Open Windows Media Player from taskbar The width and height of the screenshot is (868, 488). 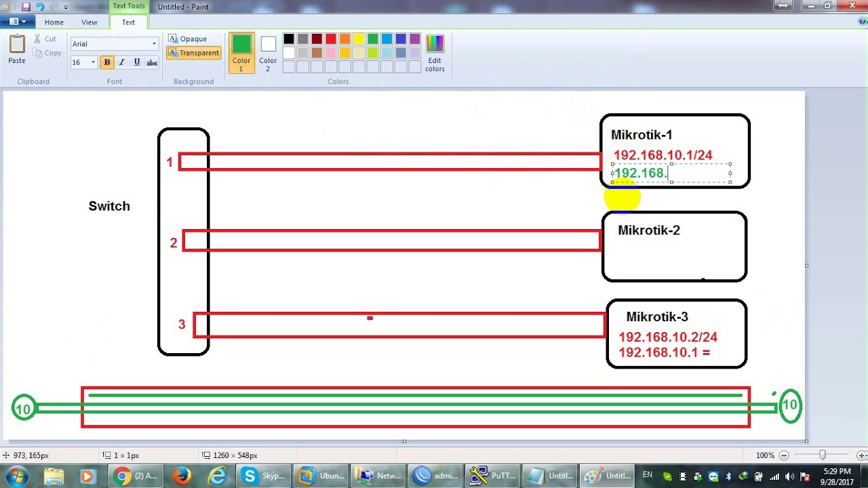pyautogui.click(x=87, y=476)
